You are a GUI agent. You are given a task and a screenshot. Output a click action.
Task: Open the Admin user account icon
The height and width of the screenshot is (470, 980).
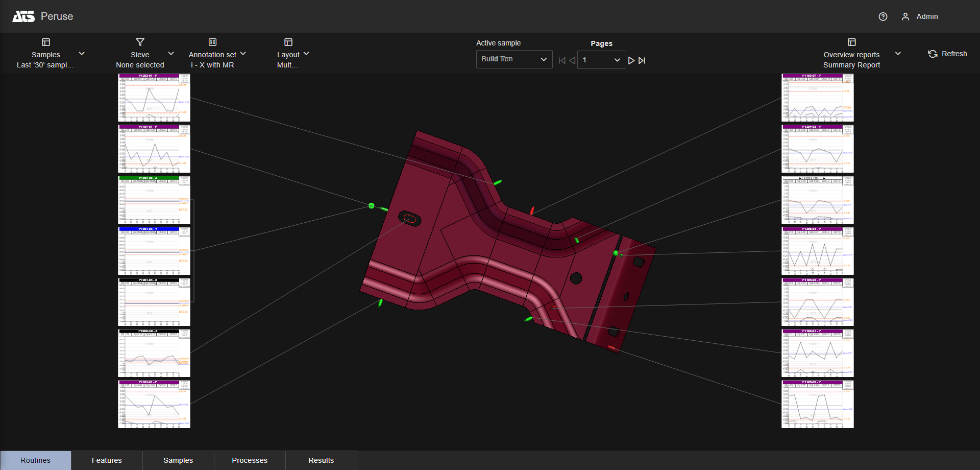905,17
